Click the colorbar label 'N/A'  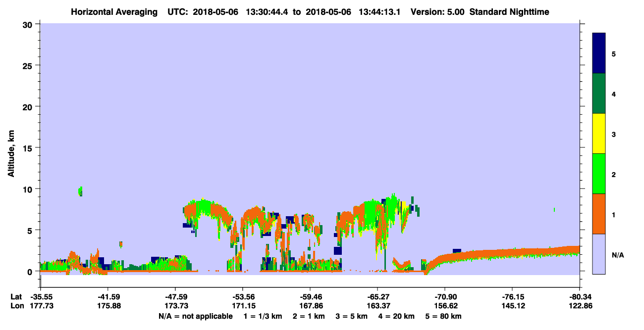coord(617,255)
